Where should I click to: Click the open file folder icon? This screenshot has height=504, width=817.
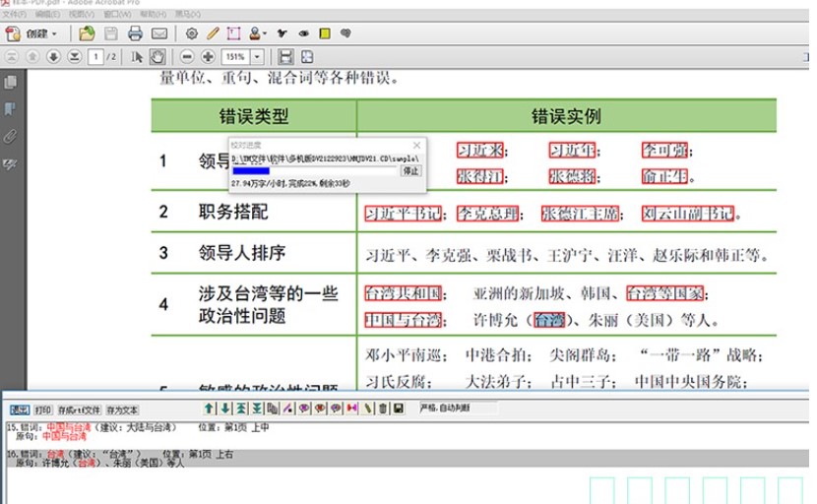point(87,33)
